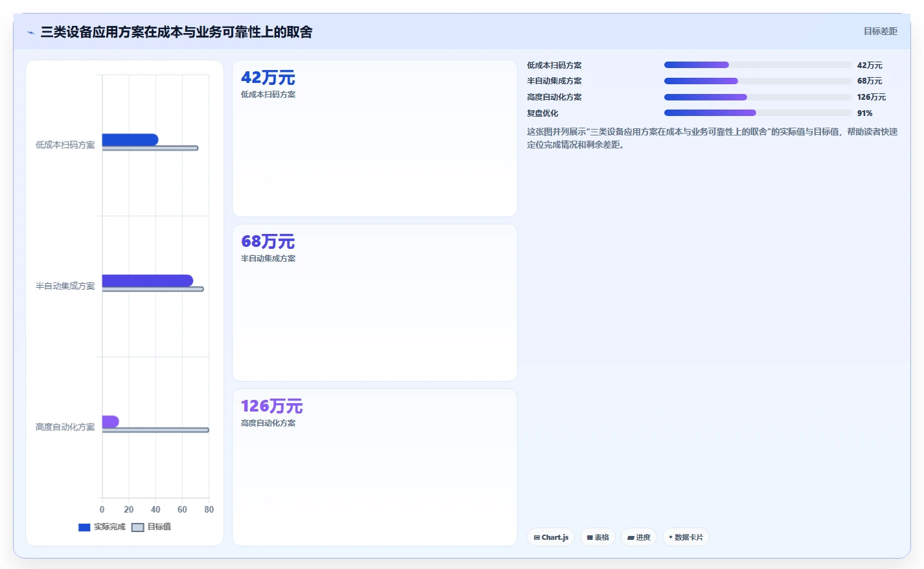
Task: Click the x-axis tick label 0
Action: click(x=102, y=510)
